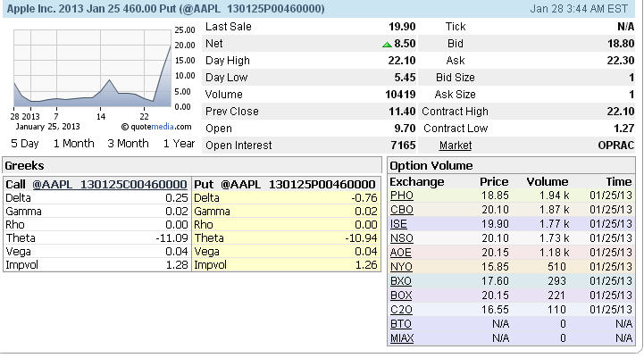Viewport: 644px width, 358px height.
Task: Switch chart to 3 Month range
Action: [128, 144]
